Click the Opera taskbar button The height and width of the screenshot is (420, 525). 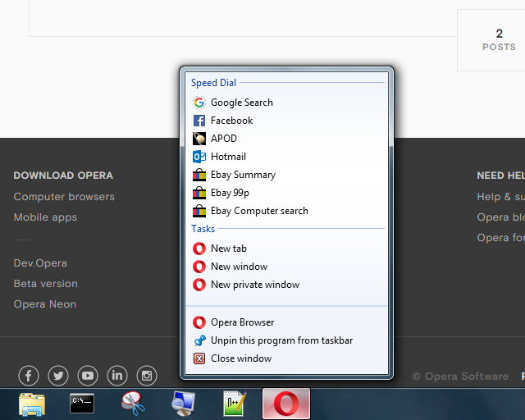286,404
